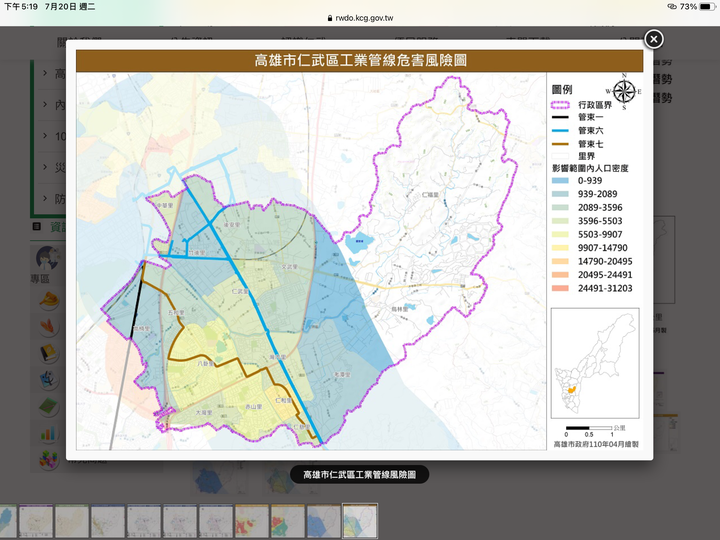This screenshot has height=540, width=720.
Task: Open the green map sheet icon in the sidebar
Action: click(49, 406)
